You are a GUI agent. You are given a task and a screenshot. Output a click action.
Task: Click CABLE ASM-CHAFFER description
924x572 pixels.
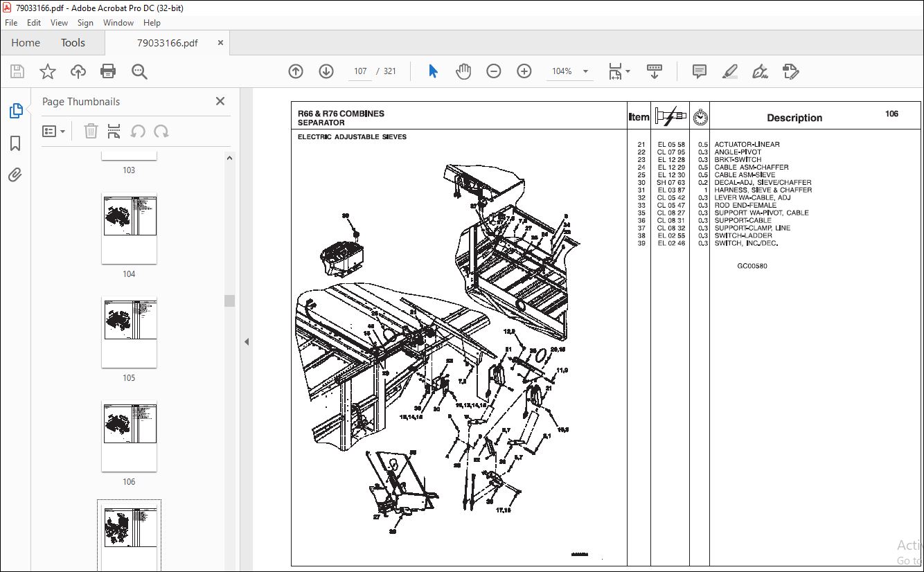click(x=752, y=167)
